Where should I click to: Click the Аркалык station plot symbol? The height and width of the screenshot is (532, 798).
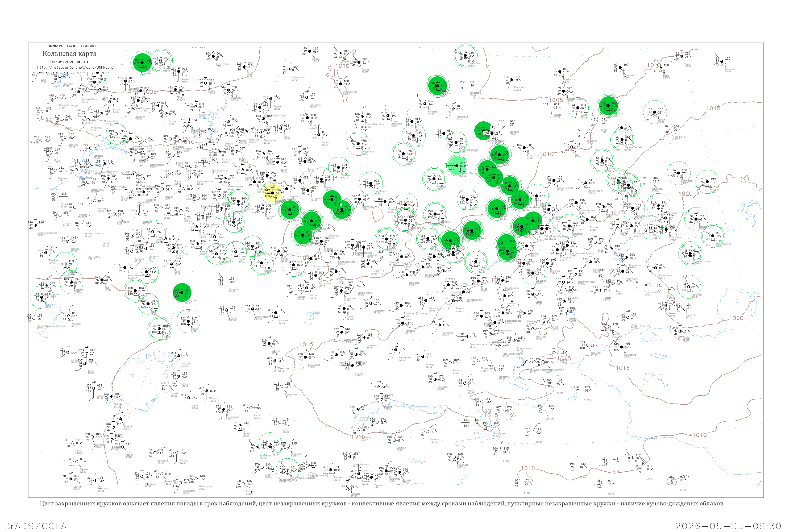coord(276,313)
